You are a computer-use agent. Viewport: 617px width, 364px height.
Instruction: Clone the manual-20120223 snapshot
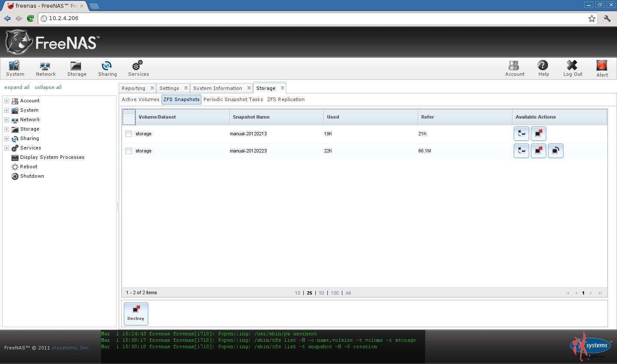click(521, 151)
